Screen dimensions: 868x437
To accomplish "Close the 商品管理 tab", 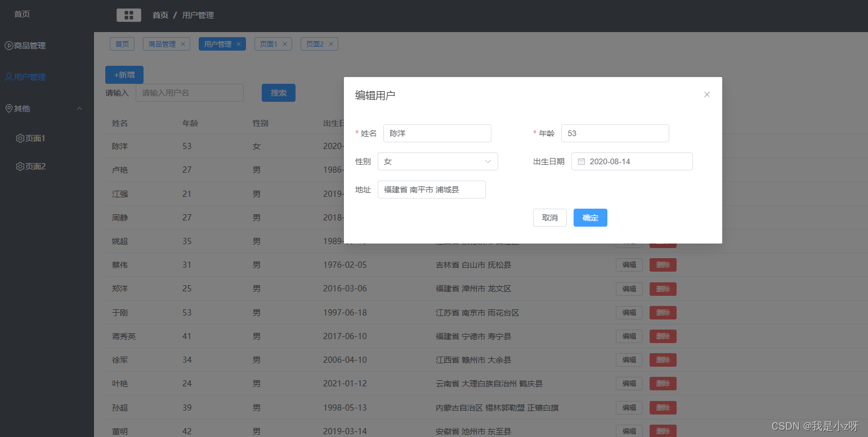I will tap(183, 44).
